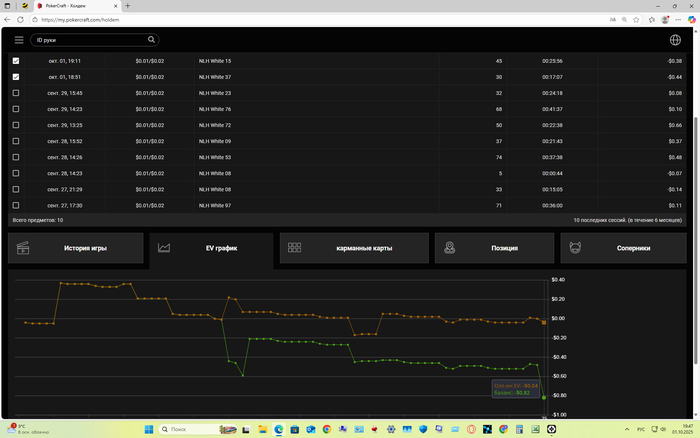Switch to Соперники tab
This screenshot has height=438, width=700.
tap(623, 248)
